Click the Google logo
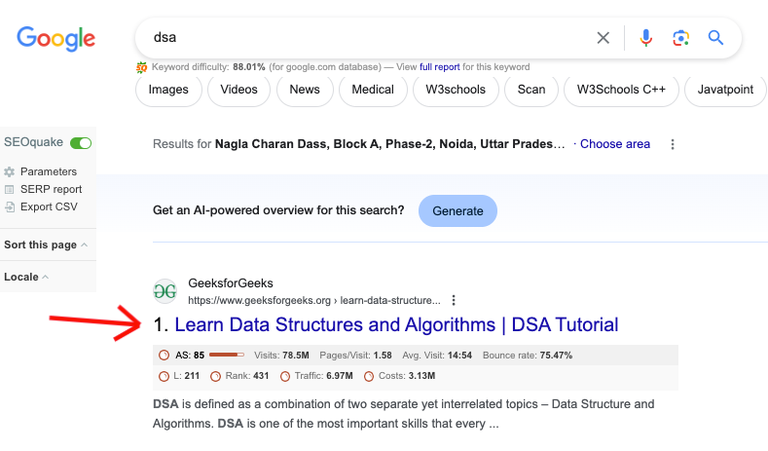The image size is (768, 451). point(56,39)
